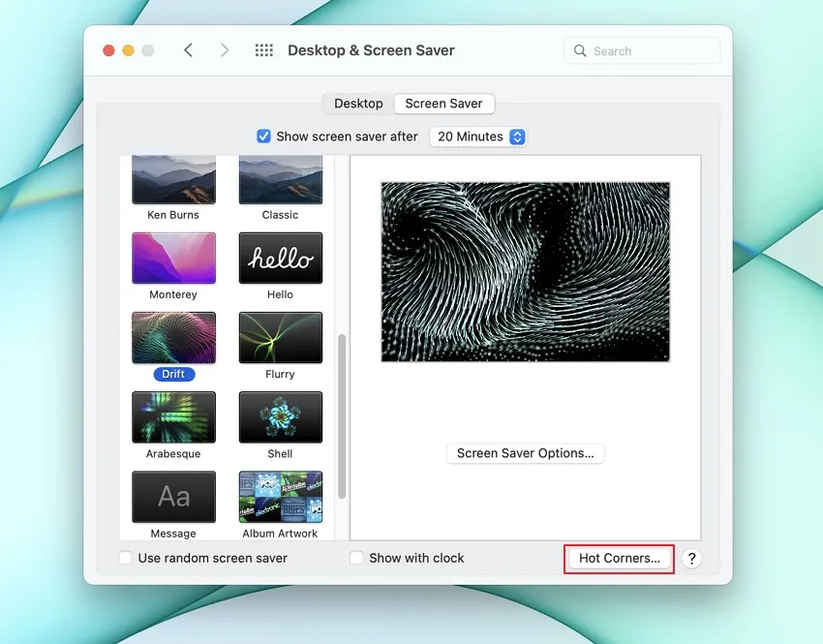Open Hot Corners settings

(620, 559)
